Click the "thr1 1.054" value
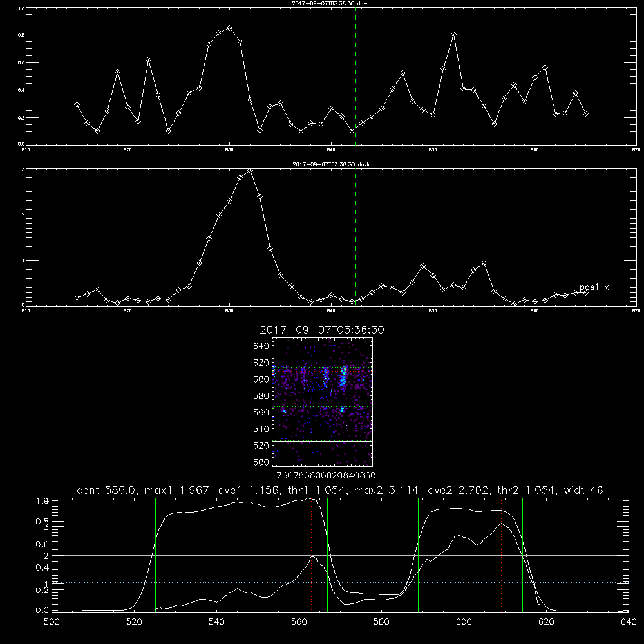Viewport: 644px width, 644px height. [316, 490]
